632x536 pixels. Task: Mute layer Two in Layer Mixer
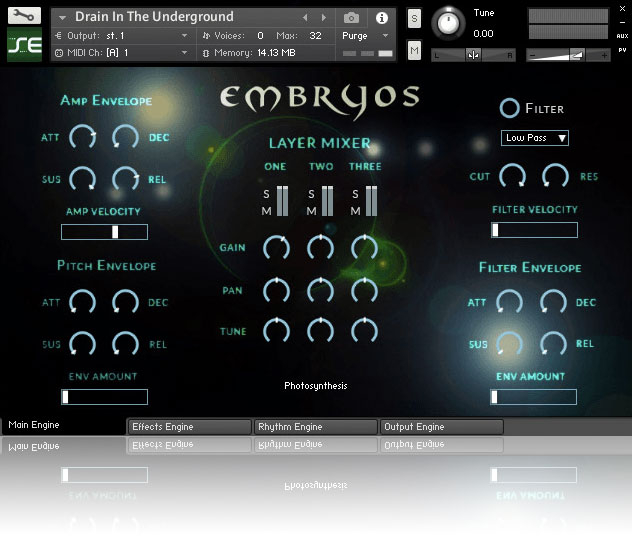(312, 211)
